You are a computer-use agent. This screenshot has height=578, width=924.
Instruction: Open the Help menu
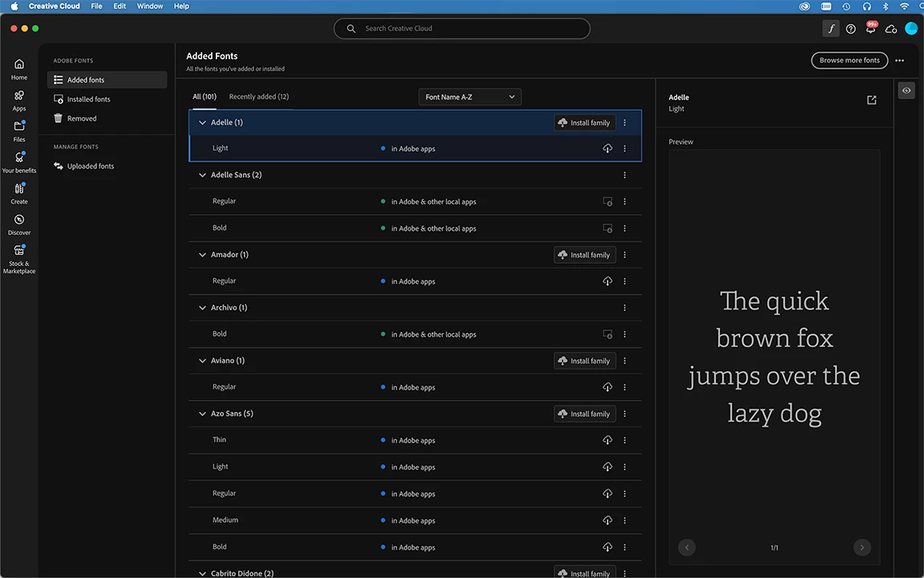[x=181, y=6]
